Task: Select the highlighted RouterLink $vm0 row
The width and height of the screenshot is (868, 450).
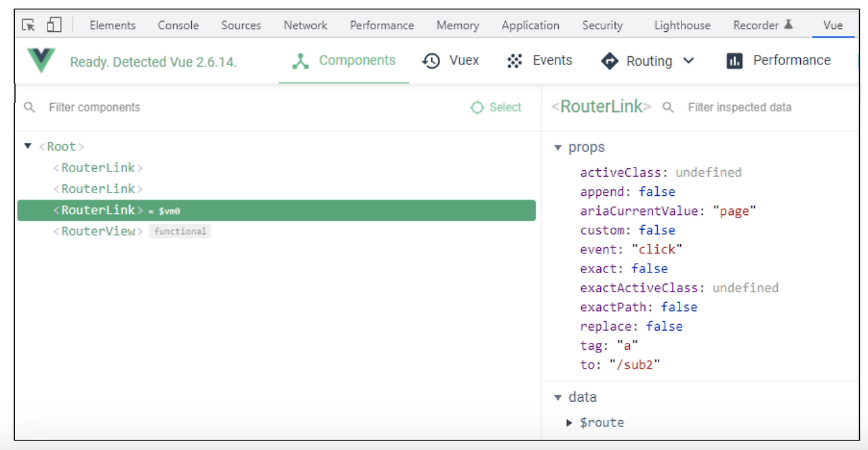Action: point(276,210)
